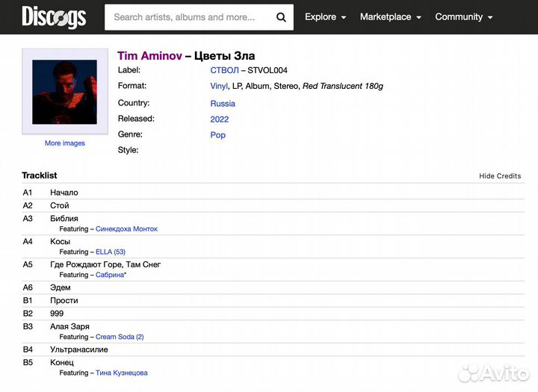Open the Pop genre link
The image size is (538, 392).
click(x=217, y=135)
